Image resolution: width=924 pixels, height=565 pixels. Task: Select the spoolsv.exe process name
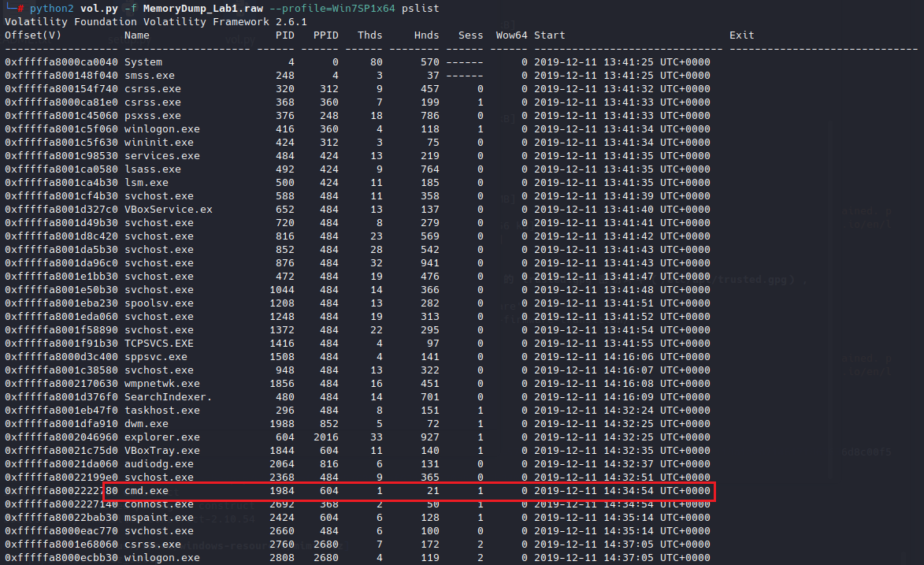[159, 303]
